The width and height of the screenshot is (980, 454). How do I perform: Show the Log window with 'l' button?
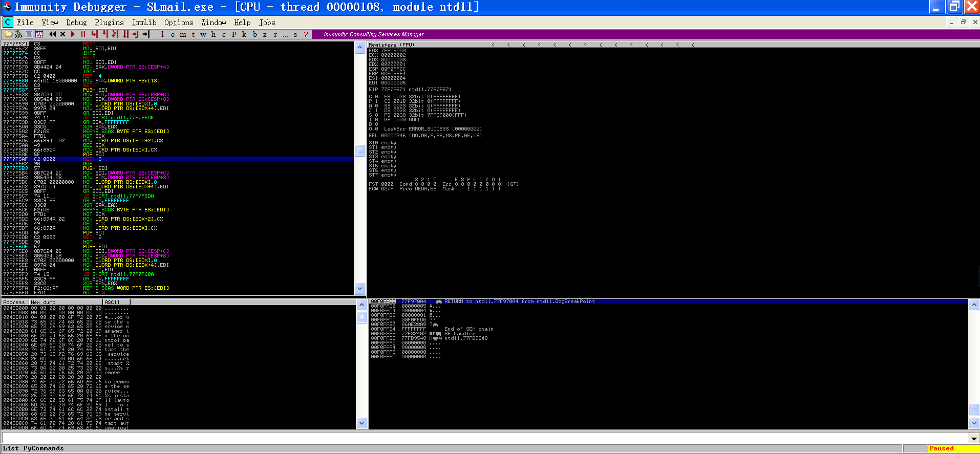(x=162, y=34)
